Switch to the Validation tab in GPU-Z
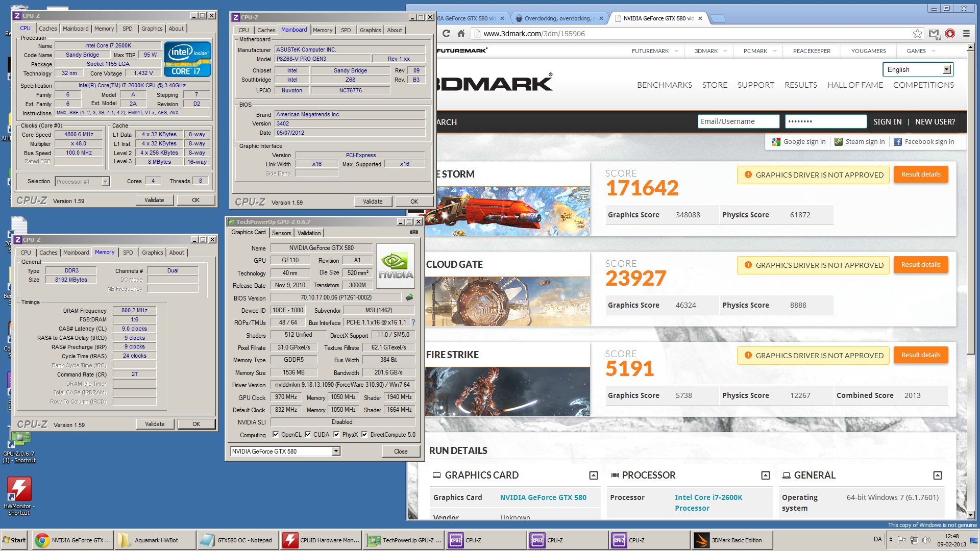This screenshot has height=551, width=980. 309,233
